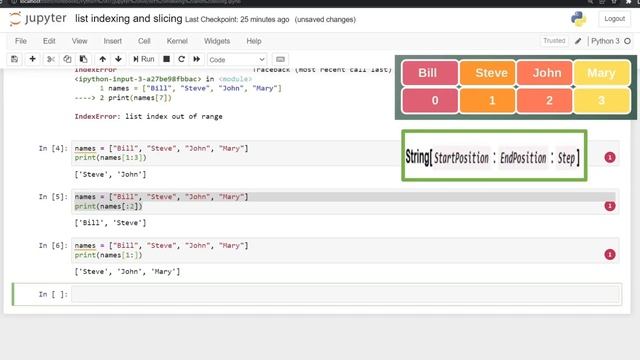The image size is (640, 360).
Task: Click the IndexError message line
Action: pyautogui.click(x=149, y=117)
